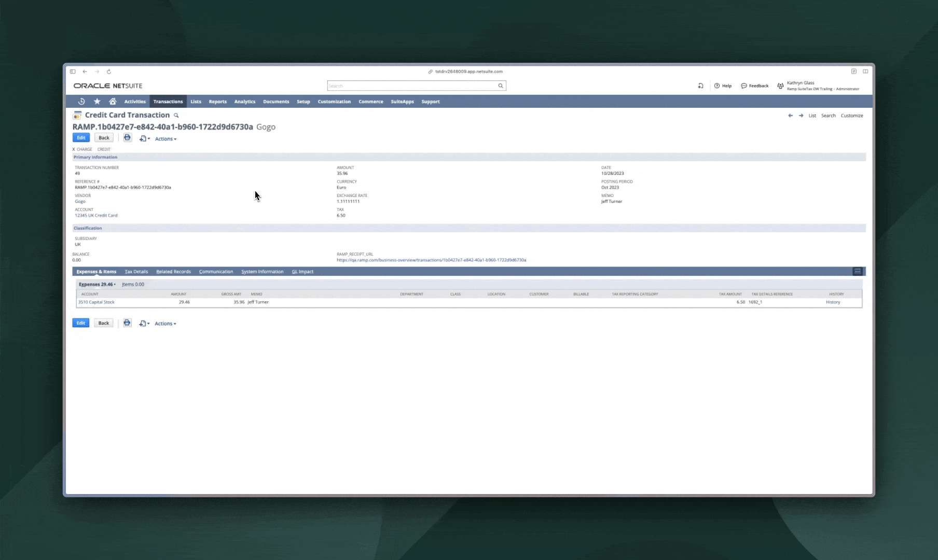Click the magnifier in global search box

tap(501, 86)
